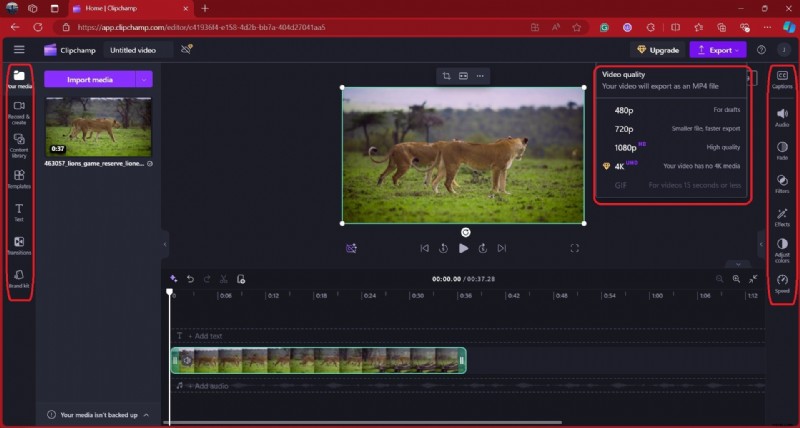
Task: Open the Transitions tab
Action: [x=19, y=245]
